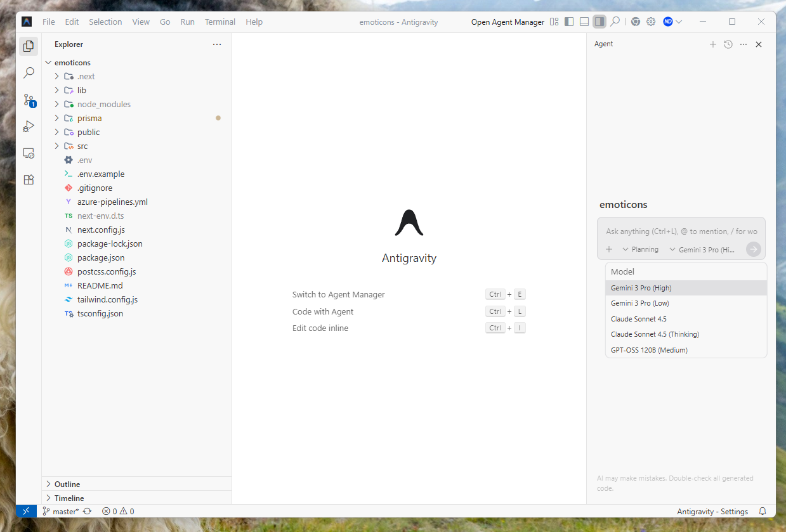The height and width of the screenshot is (532, 786).
Task: Toggle the primary side bar icon
Action: (x=569, y=22)
